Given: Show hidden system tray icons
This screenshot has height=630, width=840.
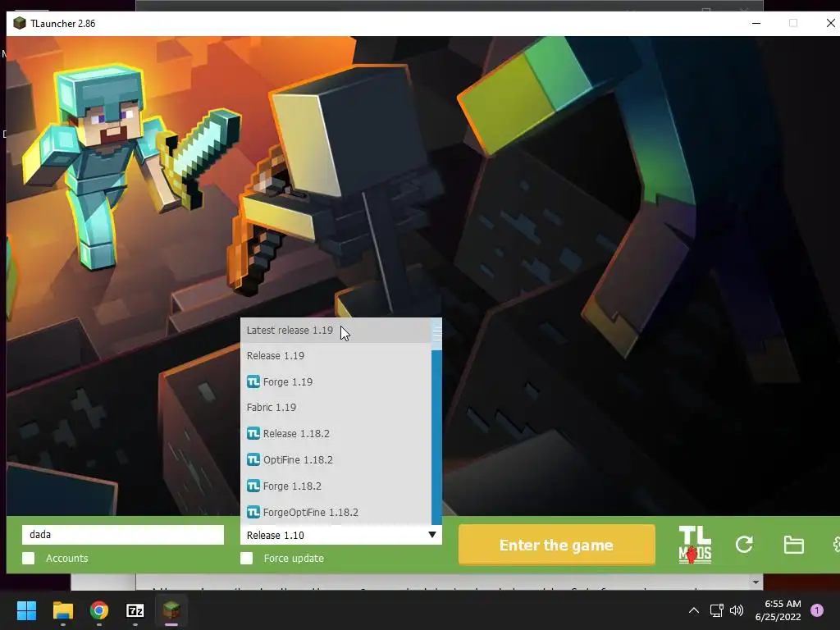Looking at the screenshot, I should pos(694,610).
